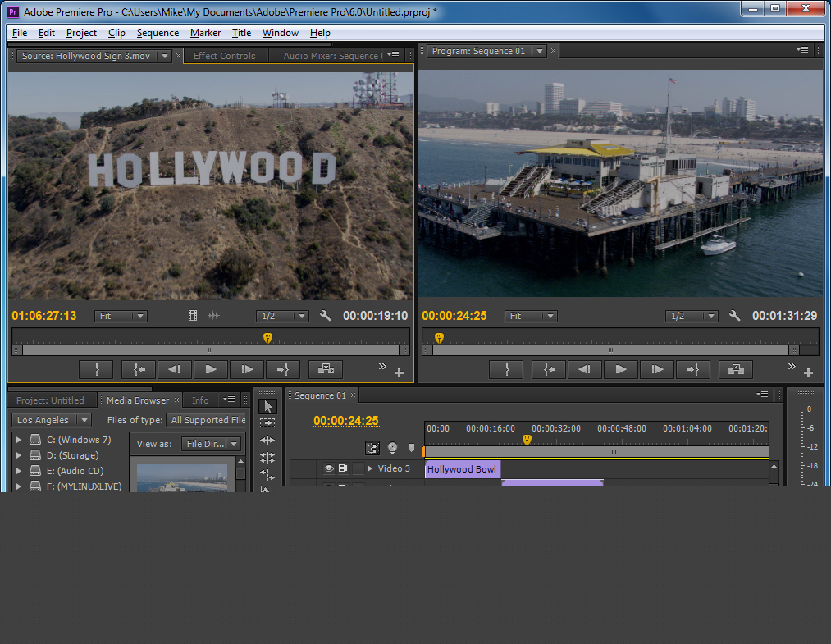Play the clip in the Source Monitor
831x644 pixels.
(210, 369)
